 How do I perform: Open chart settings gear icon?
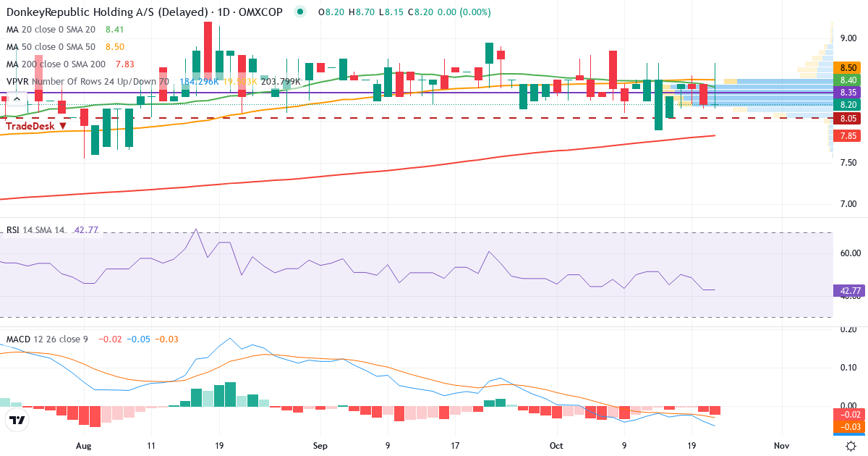(851, 447)
